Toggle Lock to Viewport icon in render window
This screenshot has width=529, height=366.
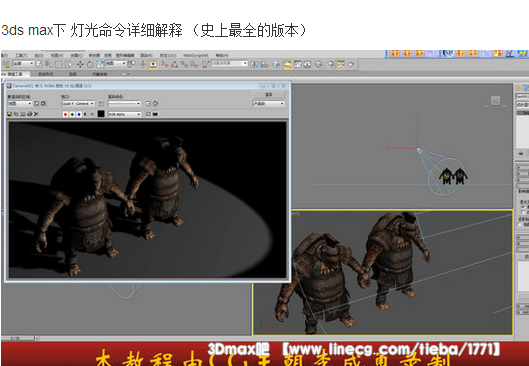click(101, 104)
